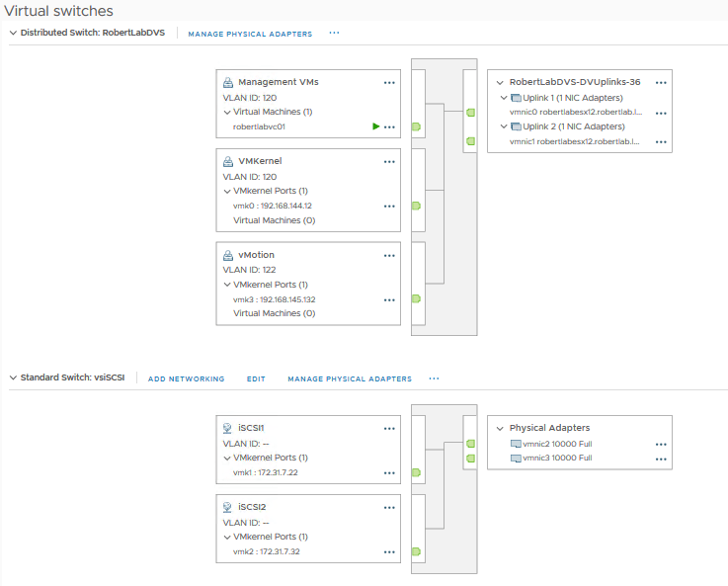Open the VMKernel port group ellipsis menu
The width and height of the screenshot is (728, 586).
click(389, 161)
